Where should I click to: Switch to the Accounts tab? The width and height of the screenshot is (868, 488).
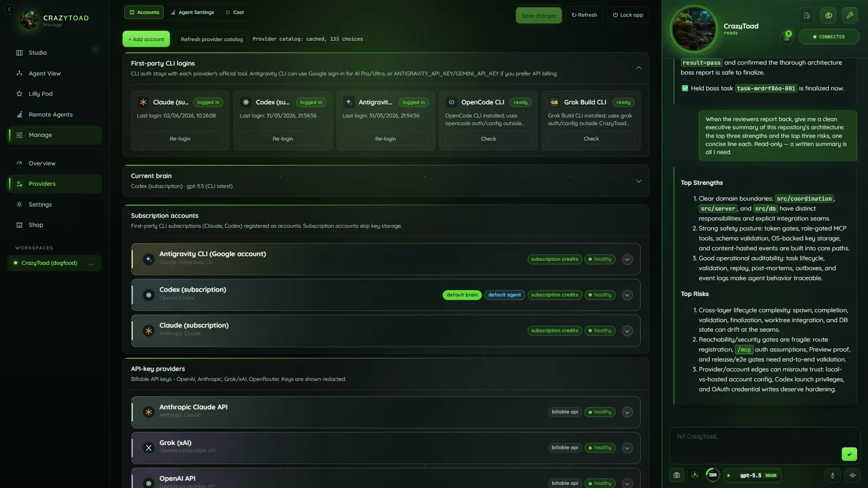pyautogui.click(x=144, y=12)
